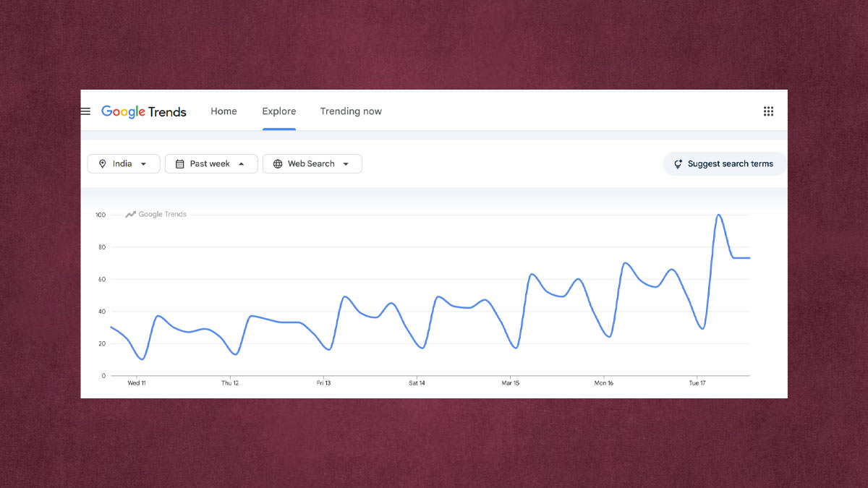Switch to Trending now tab

pyautogui.click(x=351, y=111)
